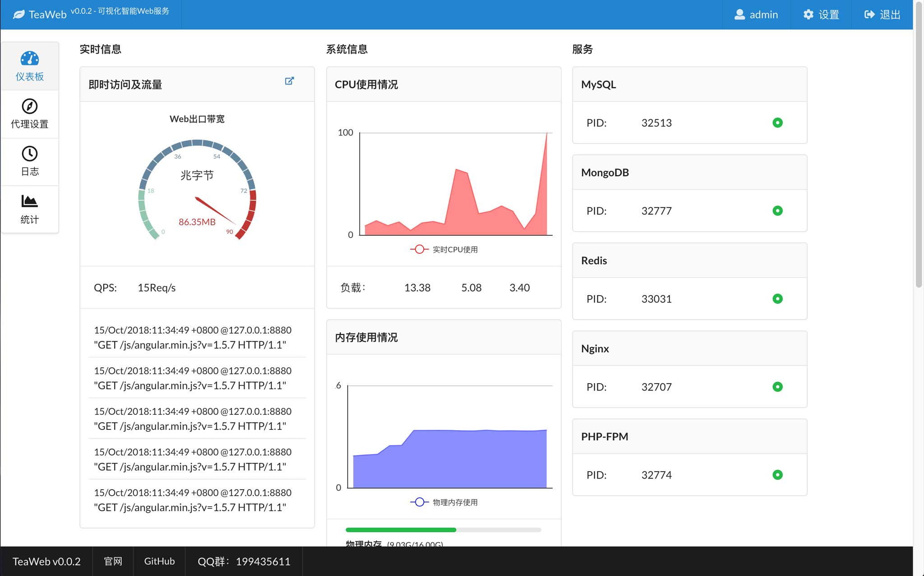Click the TeaWeb leaf logo
The image size is (924, 576).
(x=19, y=14)
